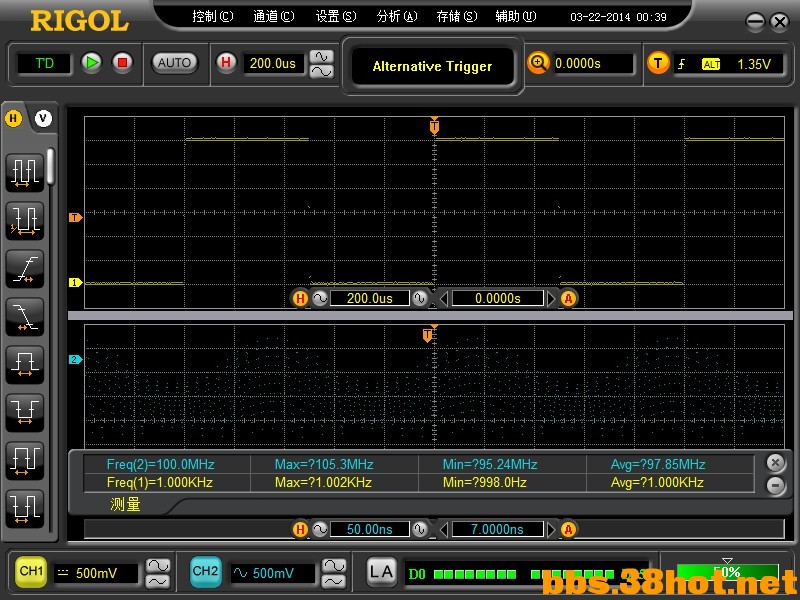Click the trigger marker atop CH2 waveform
Image resolution: width=800 pixels, height=600 pixels.
click(x=428, y=335)
